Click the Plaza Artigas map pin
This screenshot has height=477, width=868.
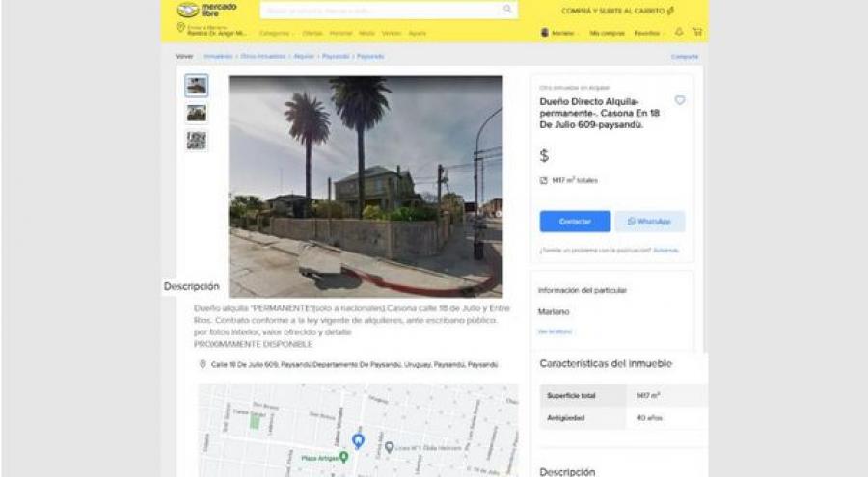click(343, 457)
